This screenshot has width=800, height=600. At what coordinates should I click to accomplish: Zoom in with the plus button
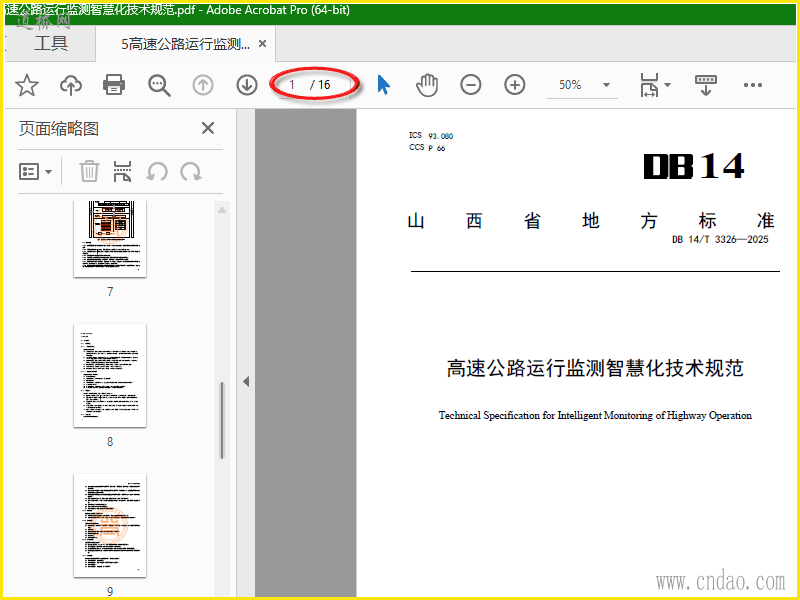515,85
